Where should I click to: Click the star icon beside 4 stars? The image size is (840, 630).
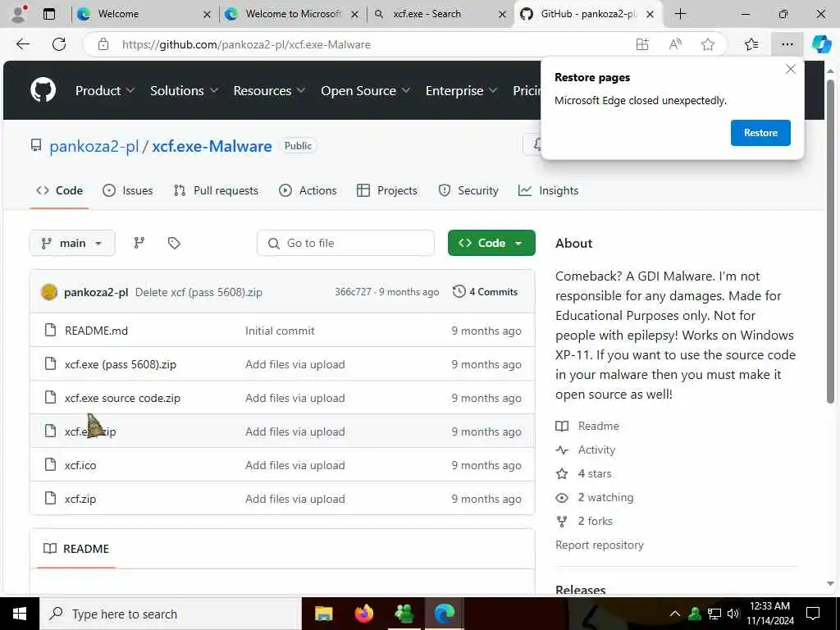pos(561,473)
